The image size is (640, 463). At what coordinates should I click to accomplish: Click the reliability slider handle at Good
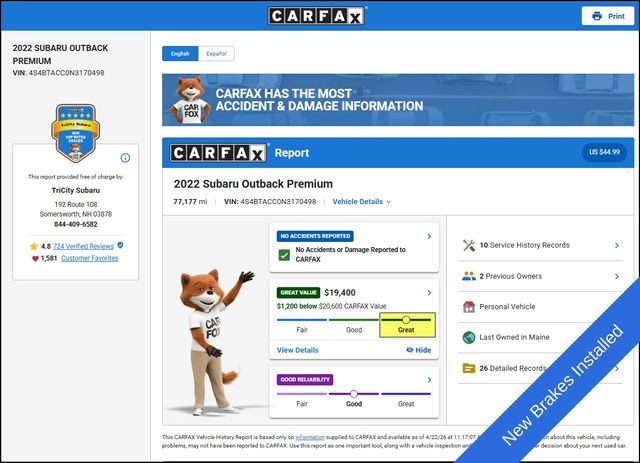(354, 394)
